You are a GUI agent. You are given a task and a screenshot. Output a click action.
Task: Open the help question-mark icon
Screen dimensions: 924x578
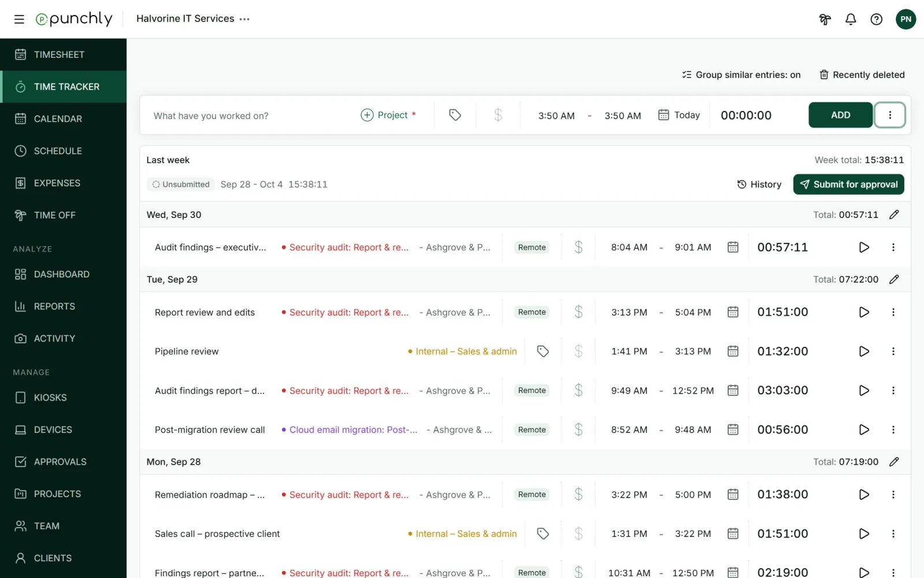click(x=877, y=19)
